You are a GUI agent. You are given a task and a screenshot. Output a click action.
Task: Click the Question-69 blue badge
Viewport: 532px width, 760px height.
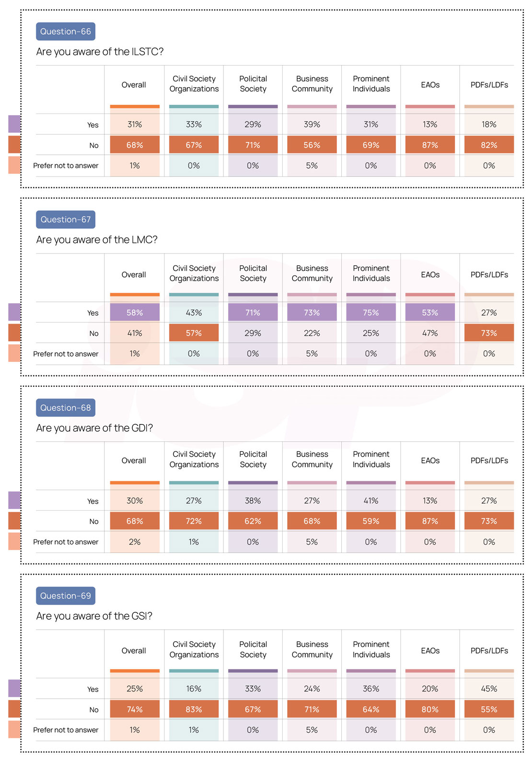pos(65,596)
